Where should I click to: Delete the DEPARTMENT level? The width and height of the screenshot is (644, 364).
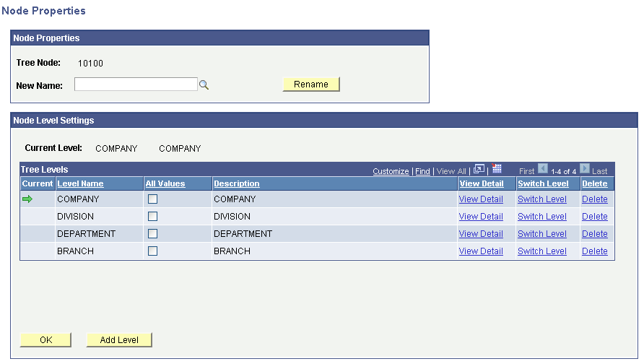pos(594,234)
